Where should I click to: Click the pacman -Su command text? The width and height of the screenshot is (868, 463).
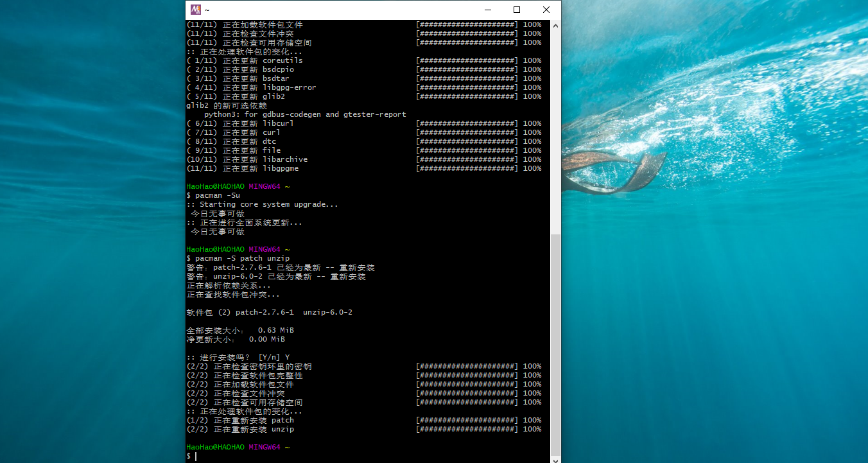(218, 195)
